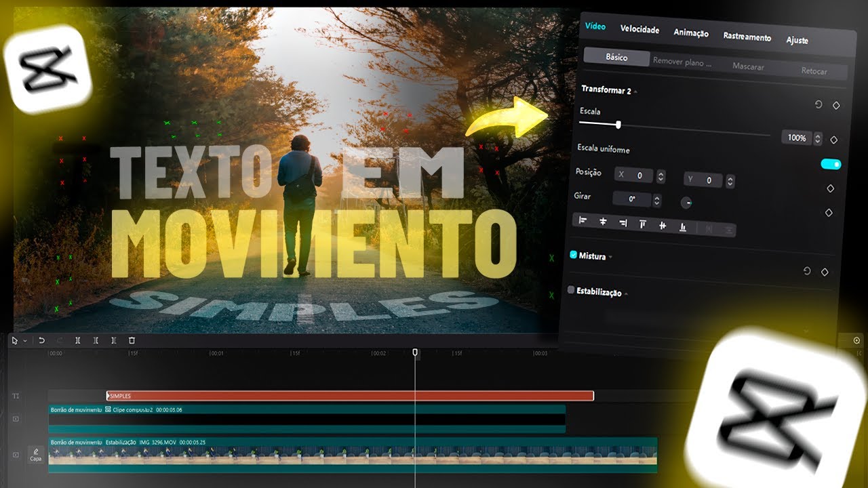868x488 pixels.
Task: Click the dimmed distribute horizontally icon
Action: tap(709, 229)
